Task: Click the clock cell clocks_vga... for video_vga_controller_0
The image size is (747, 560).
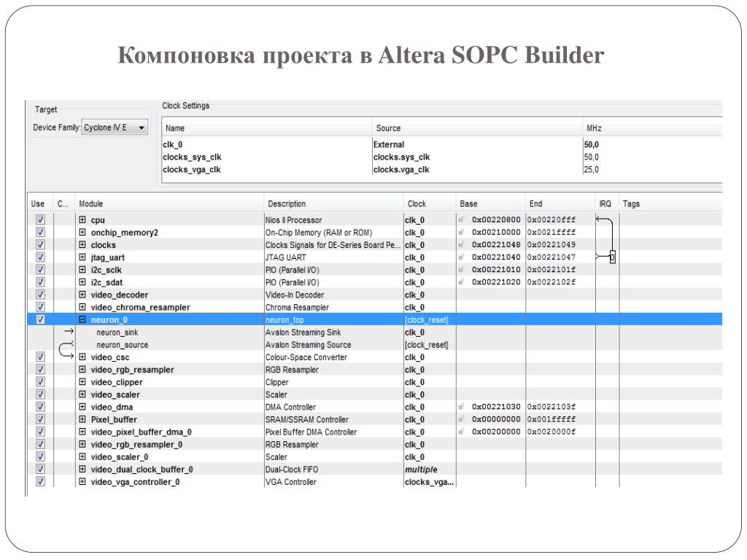Action: 429,481
